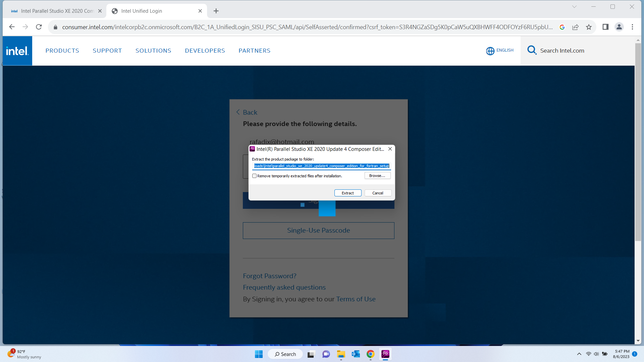The height and width of the screenshot is (362, 644).
Task: Click the page vertical scrollbar
Action: pos(638,141)
